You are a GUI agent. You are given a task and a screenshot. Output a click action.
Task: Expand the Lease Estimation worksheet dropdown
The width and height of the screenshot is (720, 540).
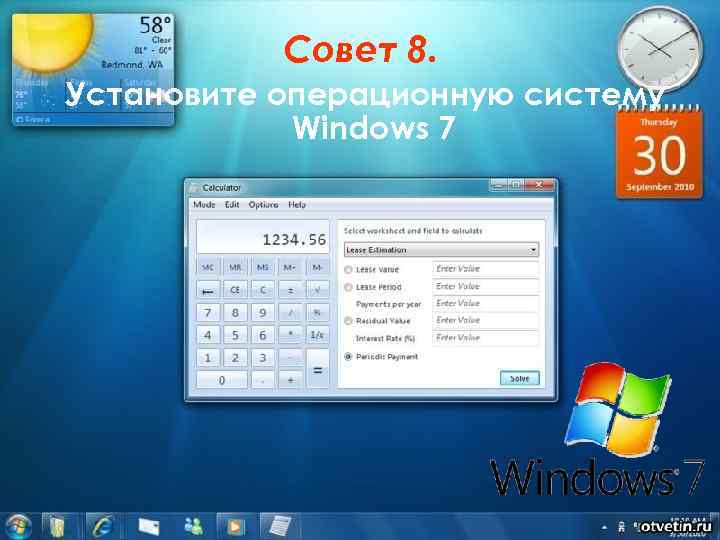click(x=441, y=250)
